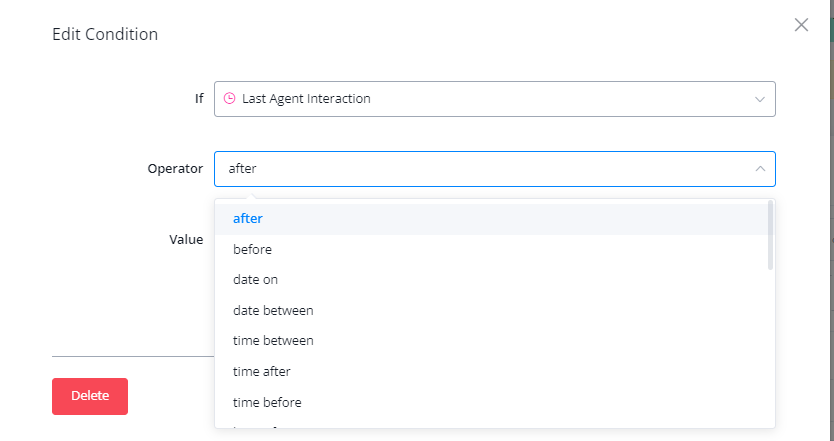Select the "date between" operator

(273, 311)
